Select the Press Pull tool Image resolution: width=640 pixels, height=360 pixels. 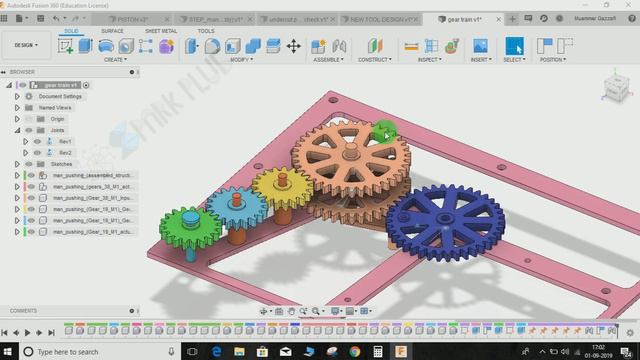pos(192,46)
